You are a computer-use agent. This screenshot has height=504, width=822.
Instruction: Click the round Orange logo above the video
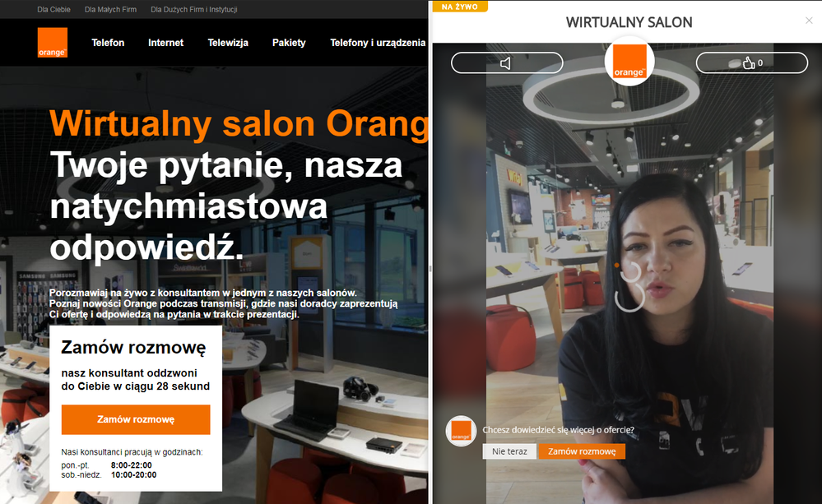[x=629, y=61]
